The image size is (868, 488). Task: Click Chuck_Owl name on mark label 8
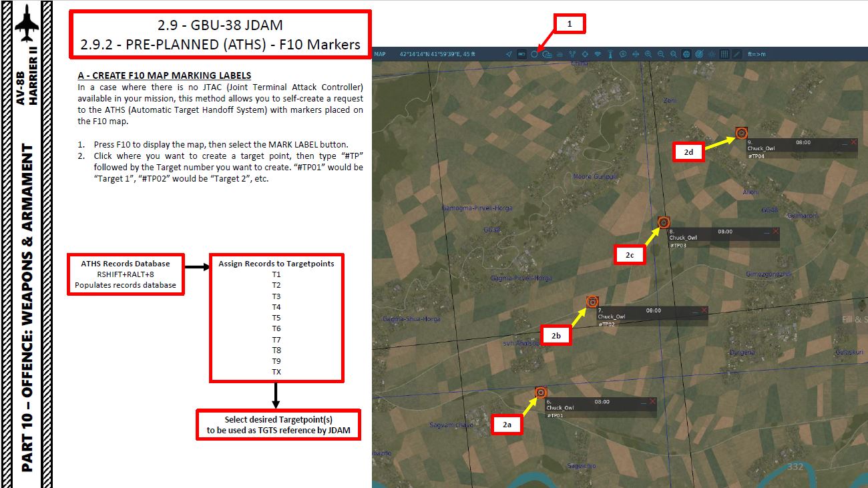coord(683,238)
